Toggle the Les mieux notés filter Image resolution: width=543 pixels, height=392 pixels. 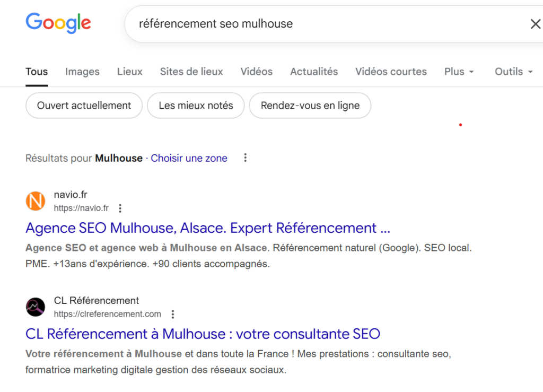pyautogui.click(x=196, y=106)
